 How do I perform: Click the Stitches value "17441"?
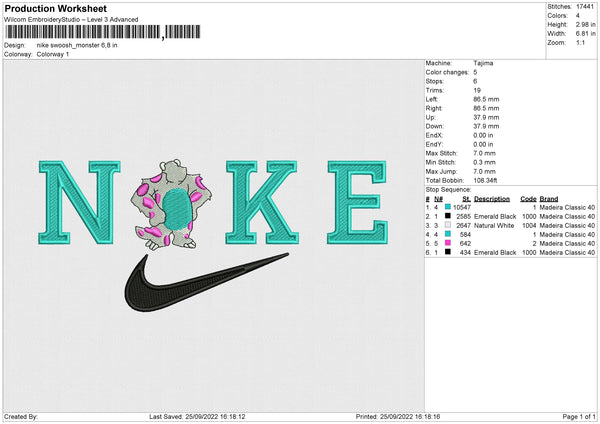click(585, 7)
